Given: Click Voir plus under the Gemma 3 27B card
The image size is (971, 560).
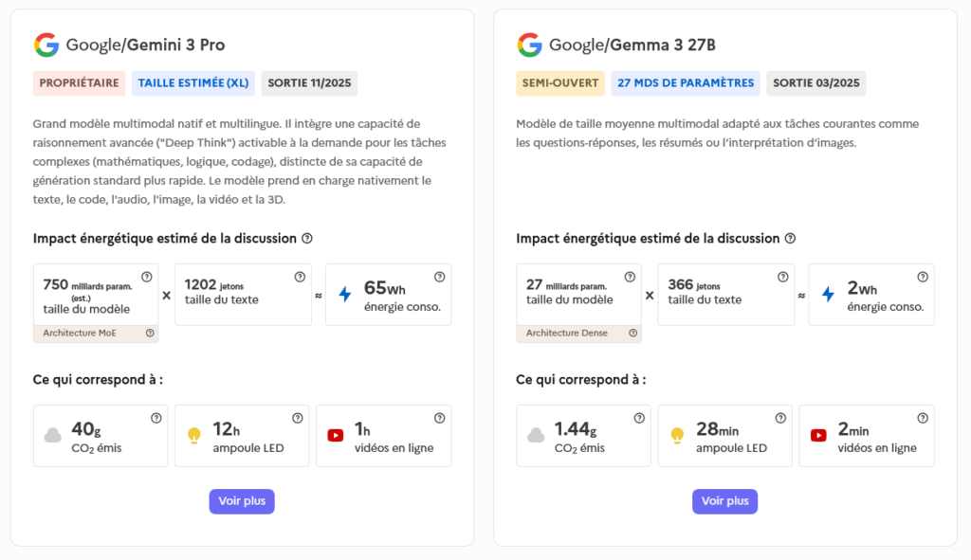Looking at the screenshot, I should point(724,501).
